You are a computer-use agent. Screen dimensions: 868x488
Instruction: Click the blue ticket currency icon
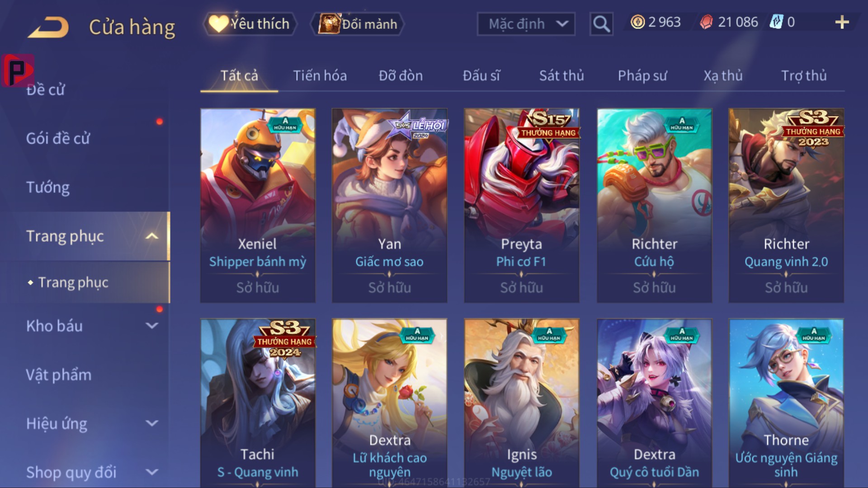(x=776, y=22)
